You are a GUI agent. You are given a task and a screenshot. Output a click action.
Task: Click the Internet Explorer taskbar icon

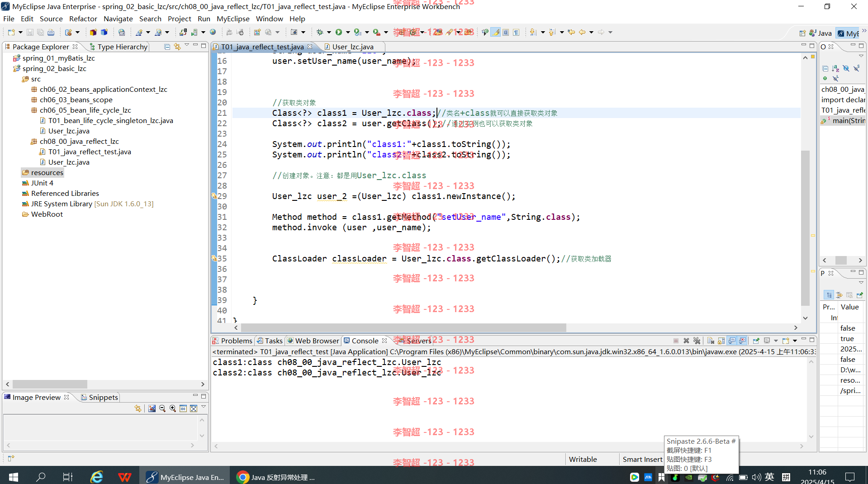(97, 477)
